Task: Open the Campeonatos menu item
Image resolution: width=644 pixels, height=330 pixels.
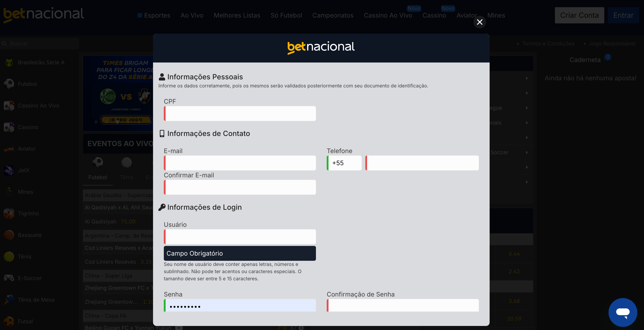Action: 333,15
